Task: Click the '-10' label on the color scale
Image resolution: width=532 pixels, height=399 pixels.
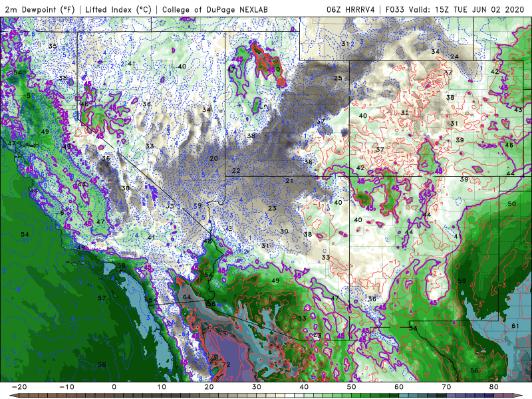Action: 66,387
